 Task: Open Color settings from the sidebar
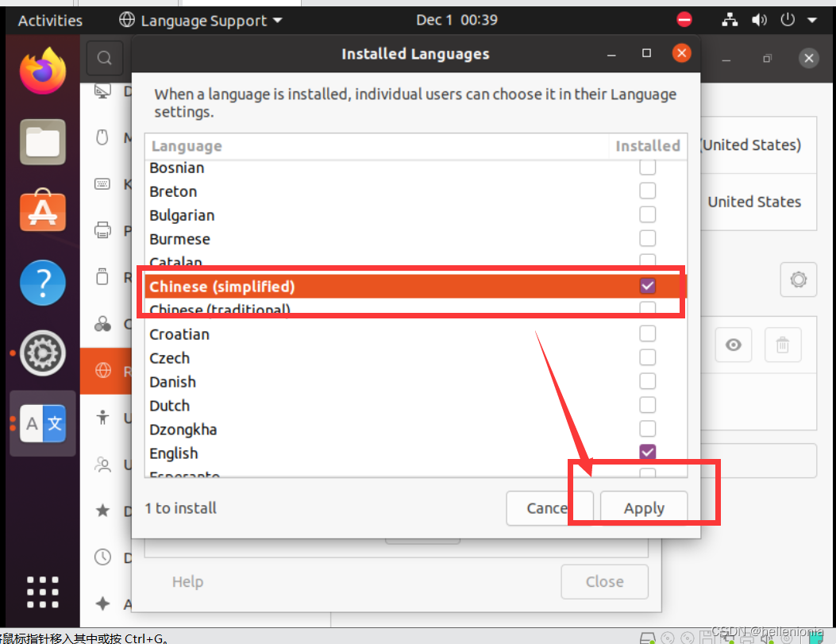pyautogui.click(x=103, y=323)
